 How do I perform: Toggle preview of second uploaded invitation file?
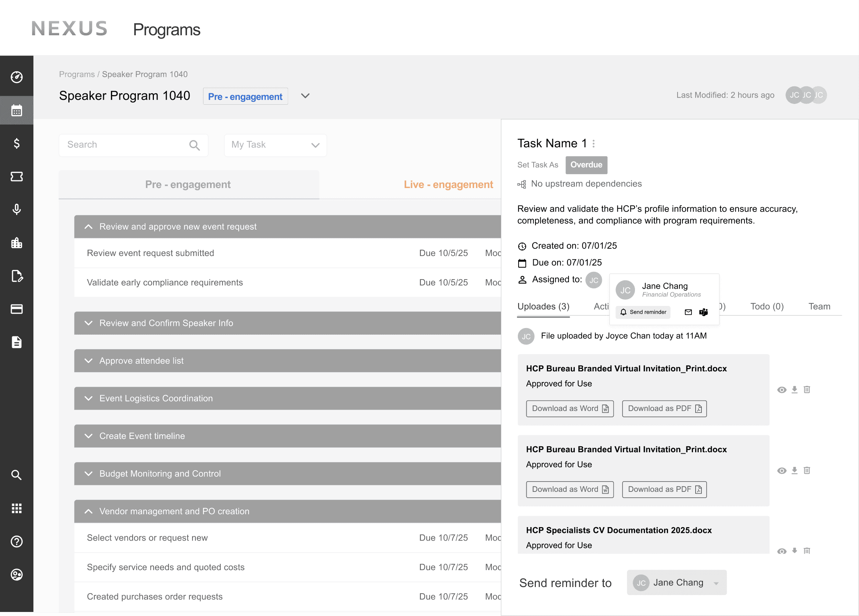(x=782, y=471)
